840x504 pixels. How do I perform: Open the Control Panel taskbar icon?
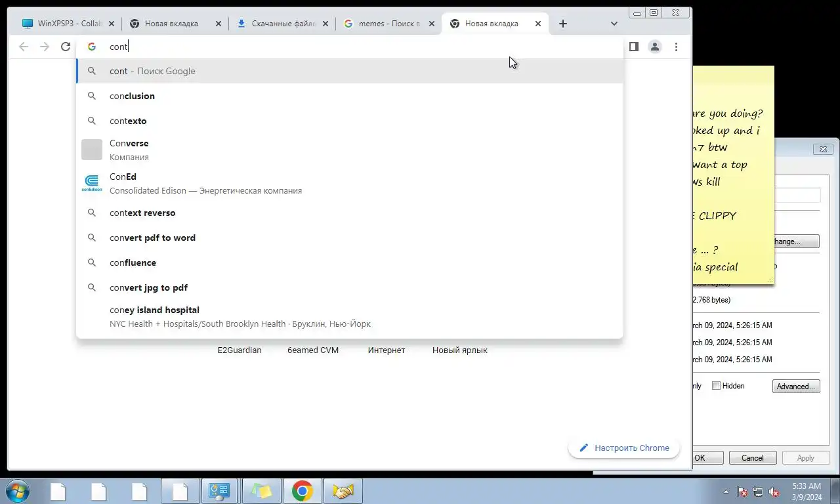(x=219, y=491)
